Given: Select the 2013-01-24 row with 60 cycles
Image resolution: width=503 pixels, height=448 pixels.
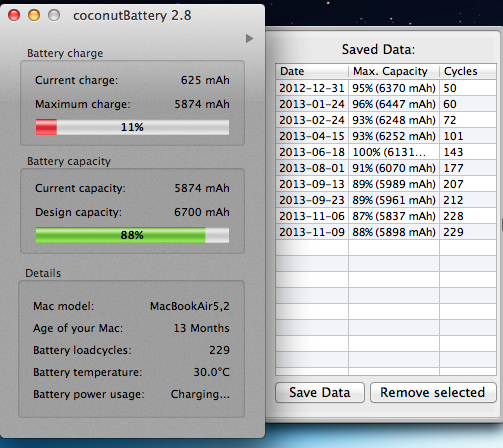Looking at the screenshot, I should [x=386, y=104].
